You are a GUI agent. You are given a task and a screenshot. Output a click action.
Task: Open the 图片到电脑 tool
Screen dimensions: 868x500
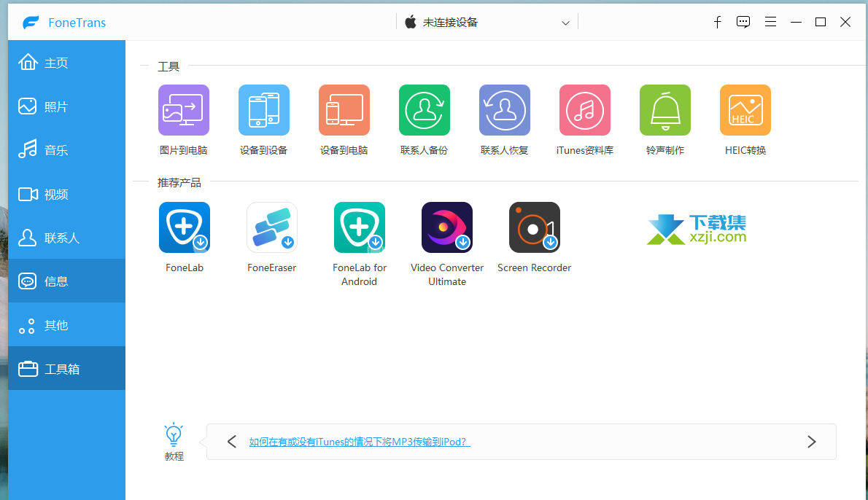click(x=184, y=110)
